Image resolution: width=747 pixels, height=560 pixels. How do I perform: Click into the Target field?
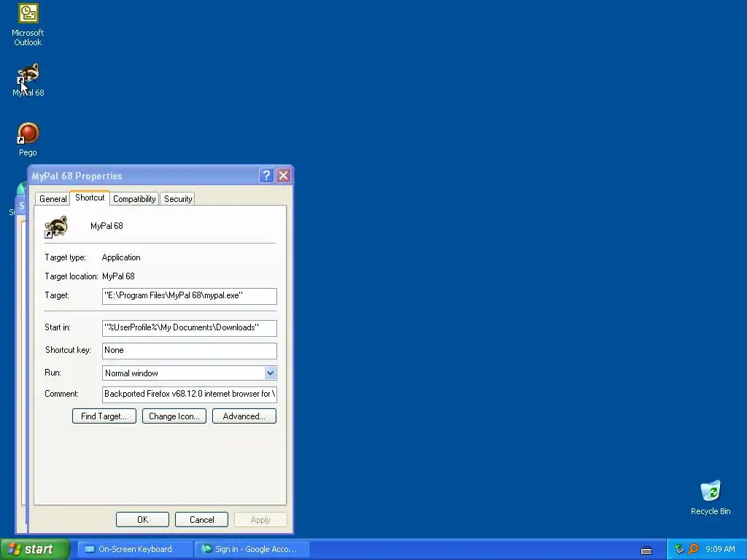(x=190, y=296)
